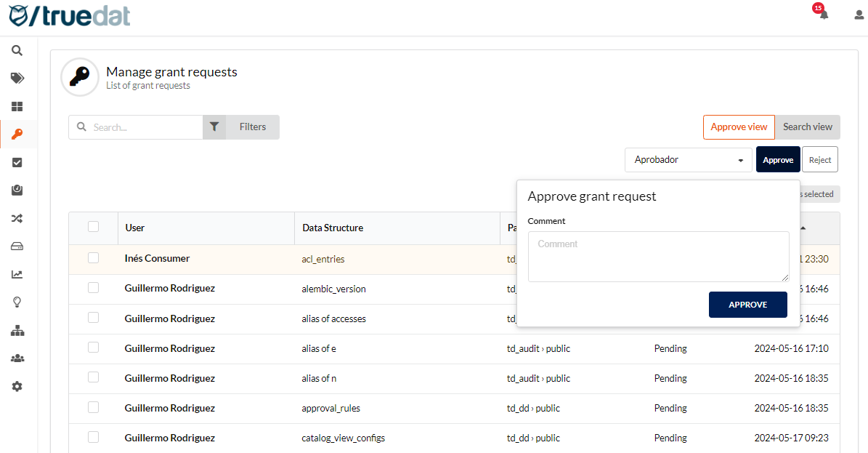Image resolution: width=868 pixels, height=453 pixels.
Task: Switch to Approve view tab
Action: pos(738,127)
